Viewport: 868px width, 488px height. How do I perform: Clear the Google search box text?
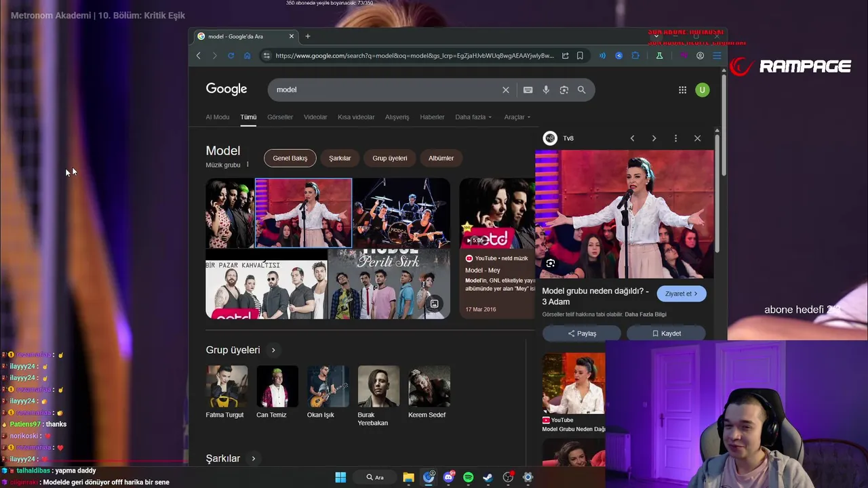tap(505, 89)
